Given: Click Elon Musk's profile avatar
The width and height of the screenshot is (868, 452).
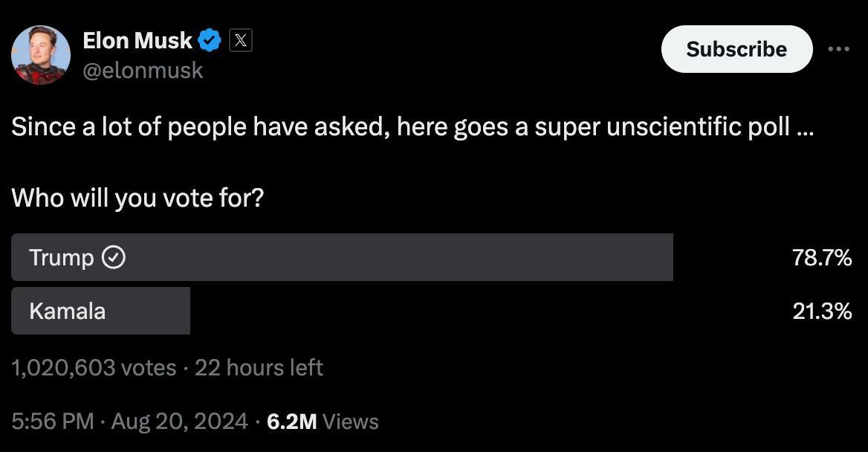Looking at the screenshot, I should coord(41,55).
